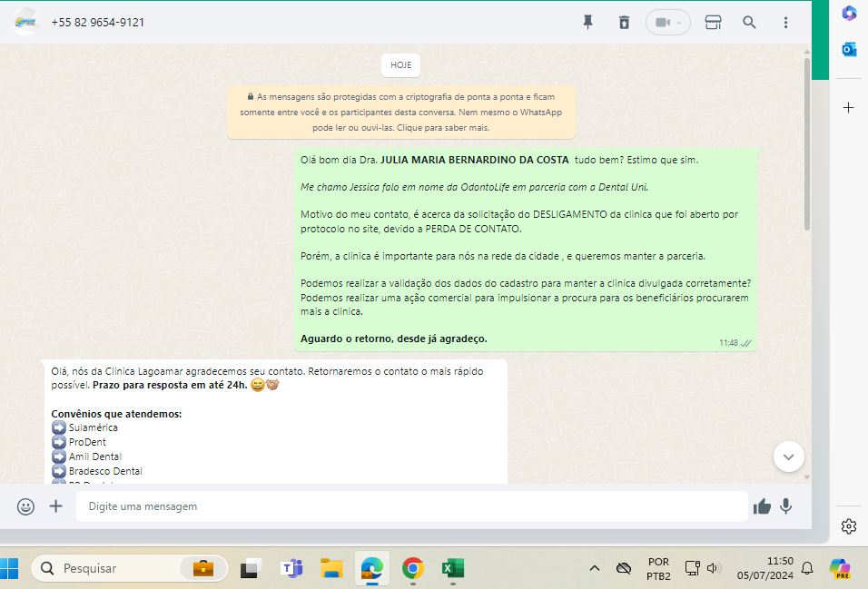Show hidden system tray icons
Screen dimensions: 868x589
coord(595,568)
